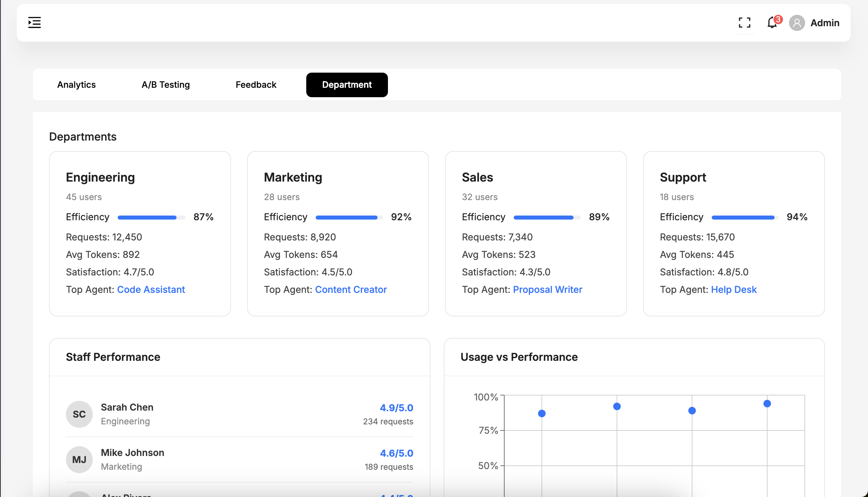Image resolution: width=868 pixels, height=497 pixels.
Task: Expand the sidebar menu icon
Action: [x=35, y=23]
